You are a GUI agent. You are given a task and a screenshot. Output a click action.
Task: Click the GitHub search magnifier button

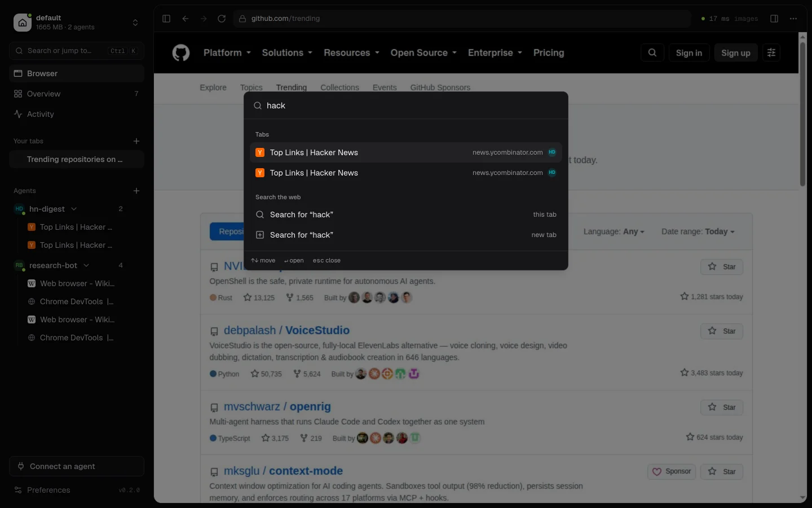[652, 52]
